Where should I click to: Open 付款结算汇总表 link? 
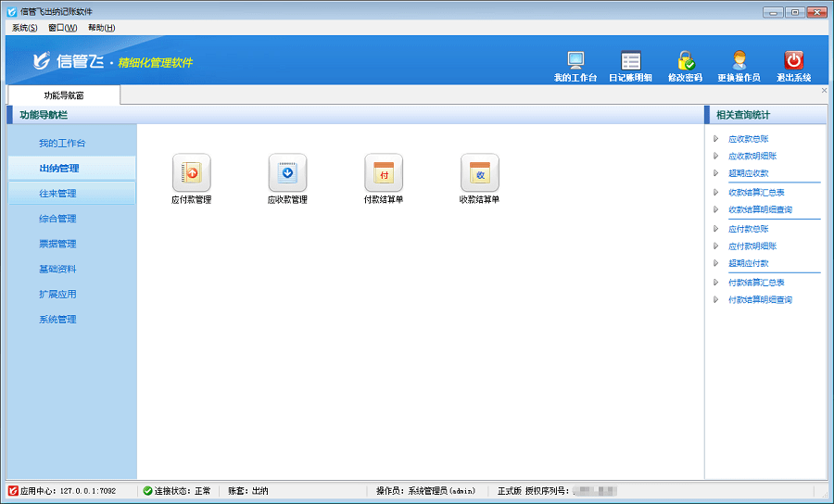click(756, 283)
